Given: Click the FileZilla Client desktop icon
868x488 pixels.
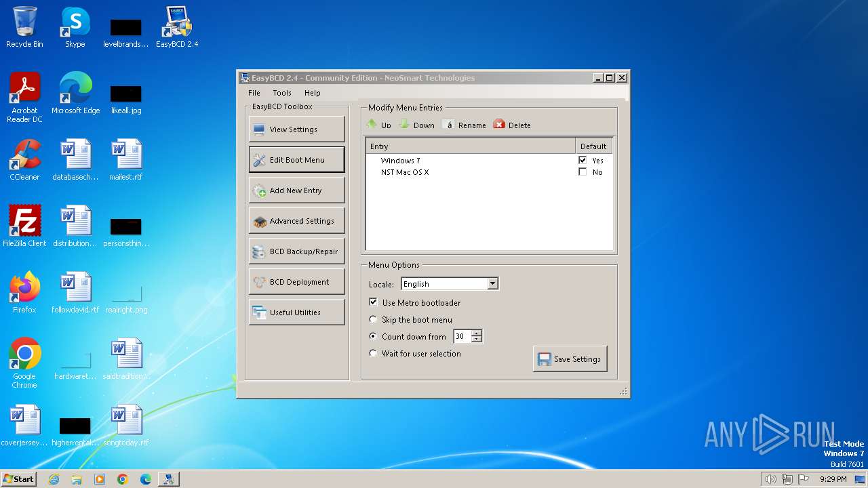Looking at the screenshot, I should 24,226.
